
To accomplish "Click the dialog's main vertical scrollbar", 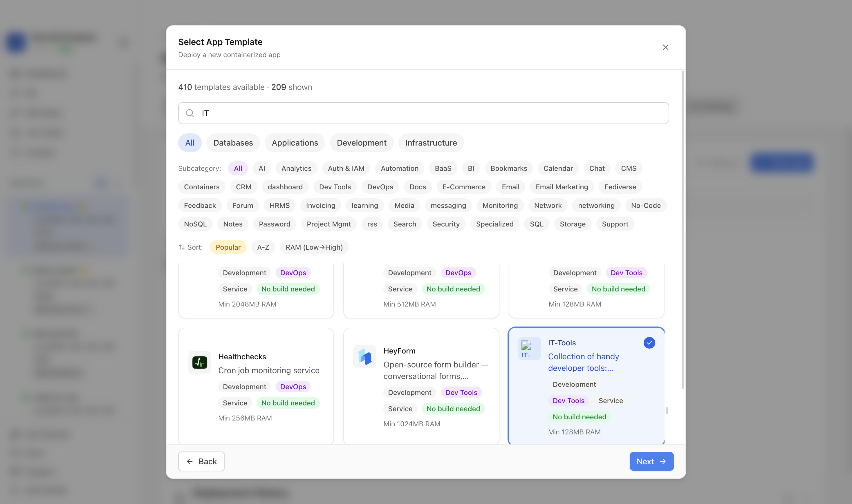I will tap(683, 230).
